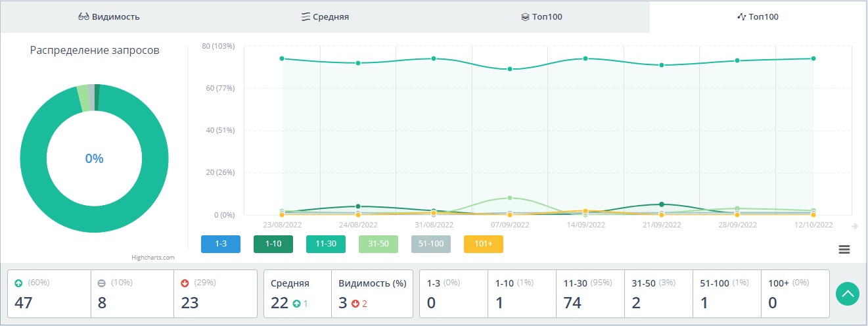The height and width of the screenshot is (326, 868).
Task: Click the red down arrow beside Видимость 3
Action: click(x=355, y=303)
